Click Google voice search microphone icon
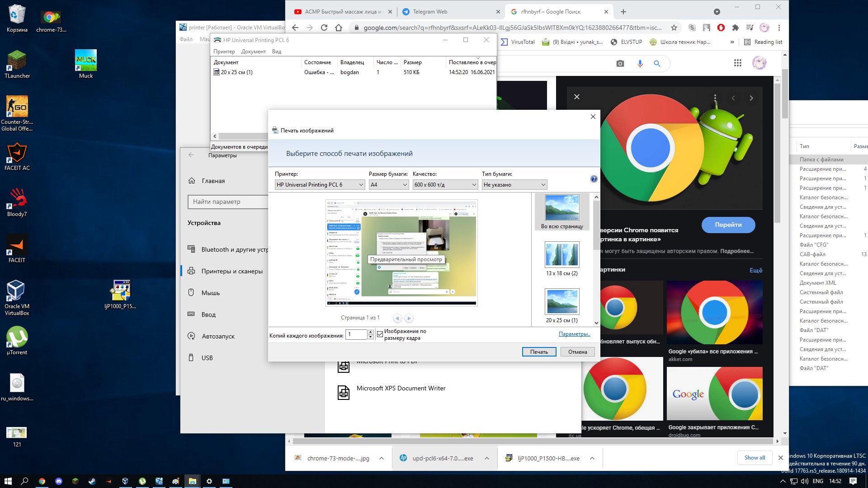868x488 pixels. 640,64
